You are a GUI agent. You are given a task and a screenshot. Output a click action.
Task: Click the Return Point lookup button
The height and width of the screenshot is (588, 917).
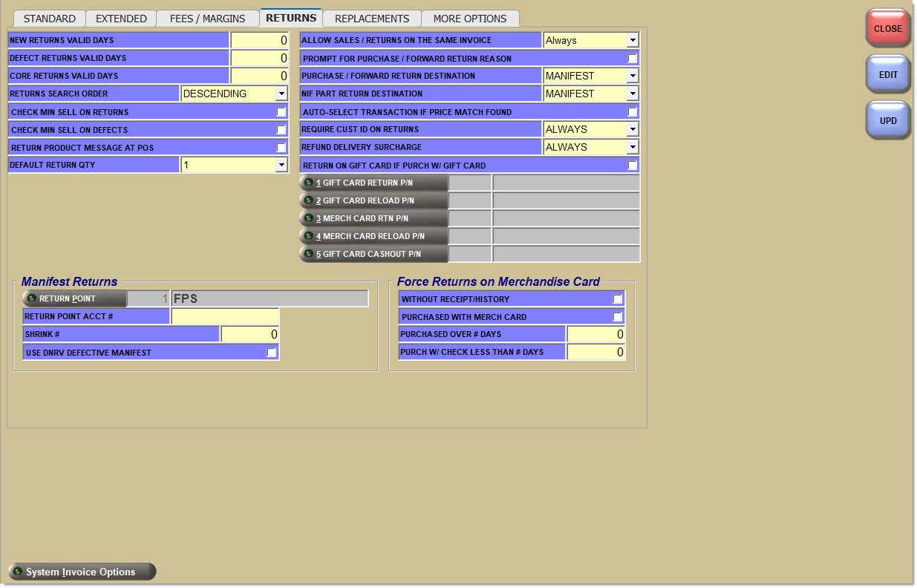74,299
